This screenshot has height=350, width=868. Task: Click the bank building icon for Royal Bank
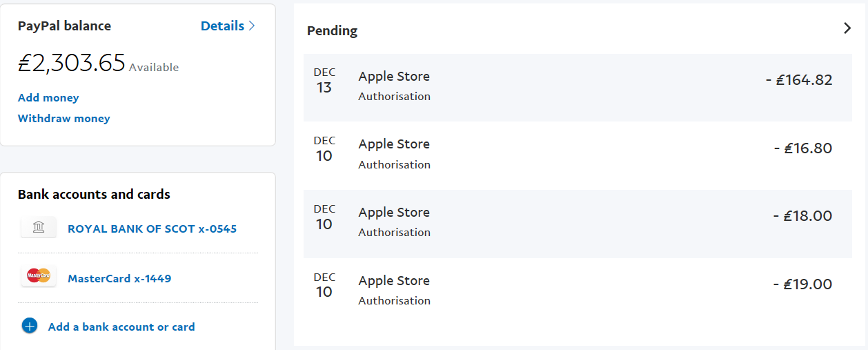pyautogui.click(x=39, y=228)
